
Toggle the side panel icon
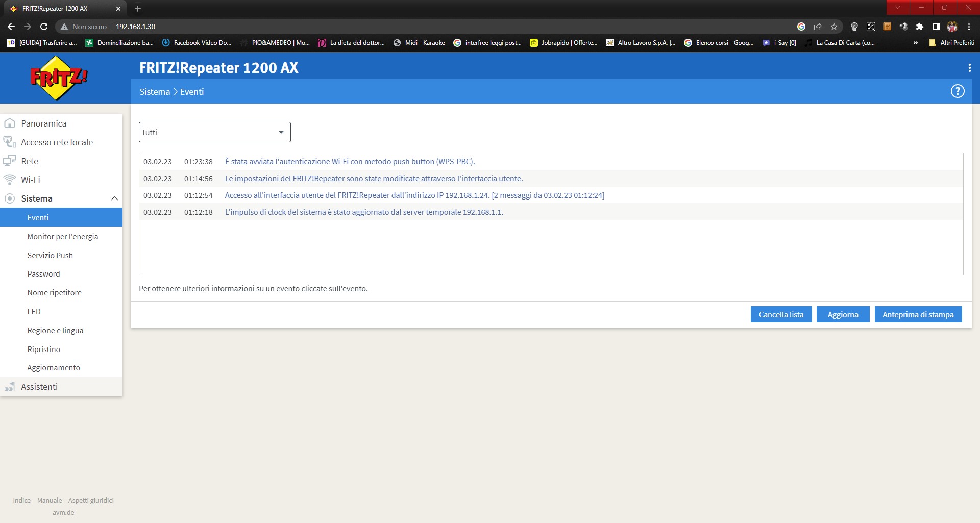pos(936,27)
